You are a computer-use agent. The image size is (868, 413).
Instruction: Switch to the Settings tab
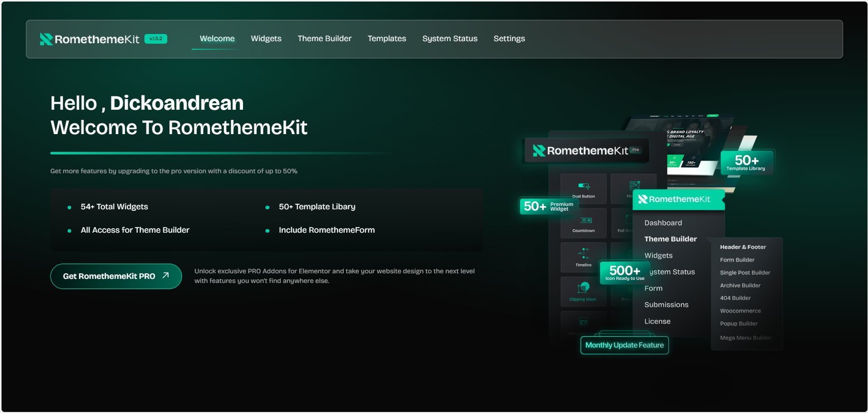click(x=509, y=39)
